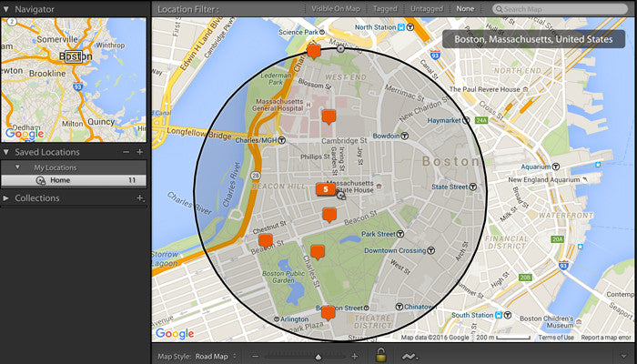This screenshot has width=637, height=364.
Task: Click the Search Map input field
Action: point(560,9)
